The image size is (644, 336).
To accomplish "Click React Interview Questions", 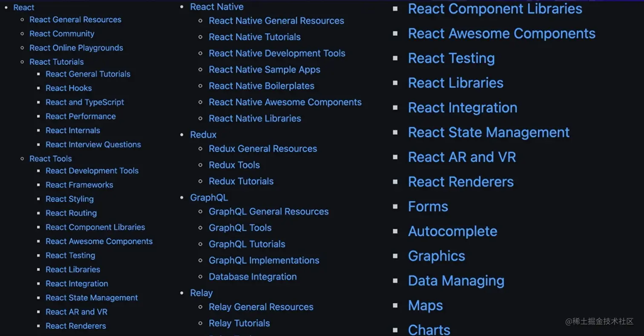I will (x=93, y=144).
